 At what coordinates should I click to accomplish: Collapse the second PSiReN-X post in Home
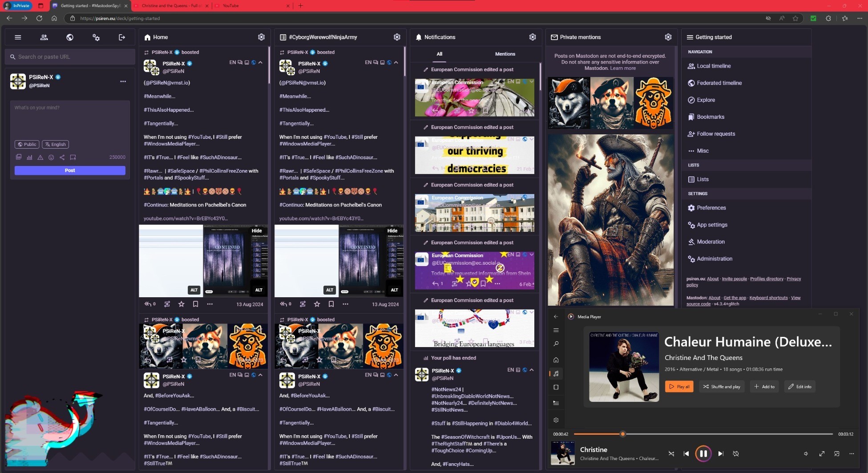(261, 375)
